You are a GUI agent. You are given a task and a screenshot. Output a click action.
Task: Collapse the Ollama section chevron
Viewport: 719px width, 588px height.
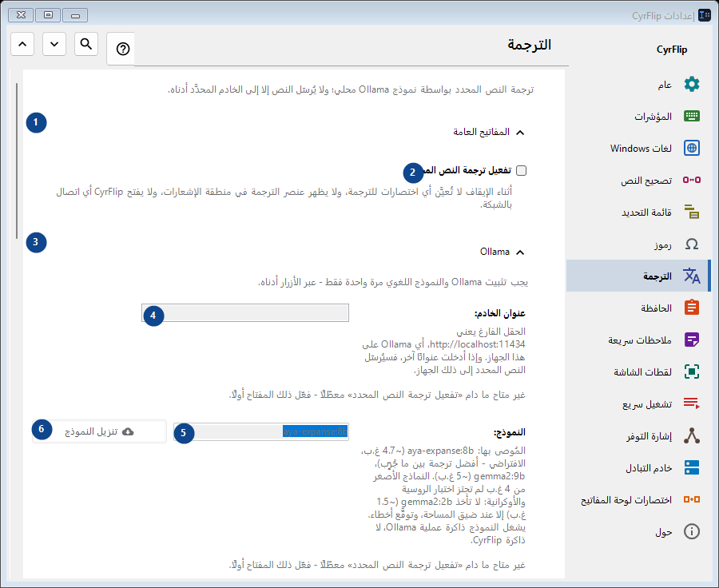[x=520, y=252]
